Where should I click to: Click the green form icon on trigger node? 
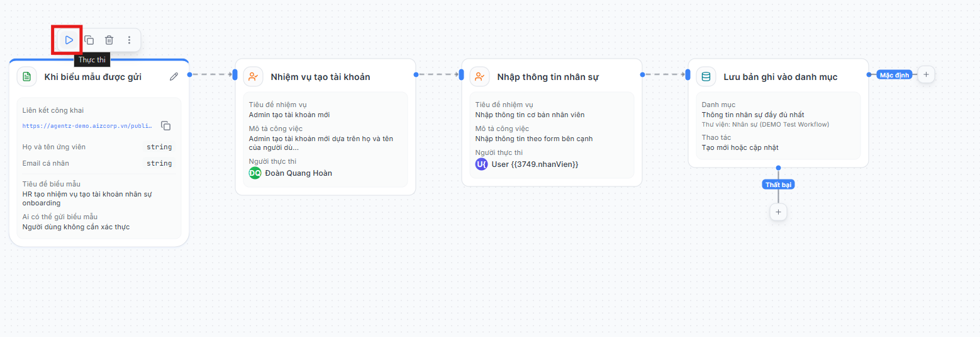[x=27, y=76]
